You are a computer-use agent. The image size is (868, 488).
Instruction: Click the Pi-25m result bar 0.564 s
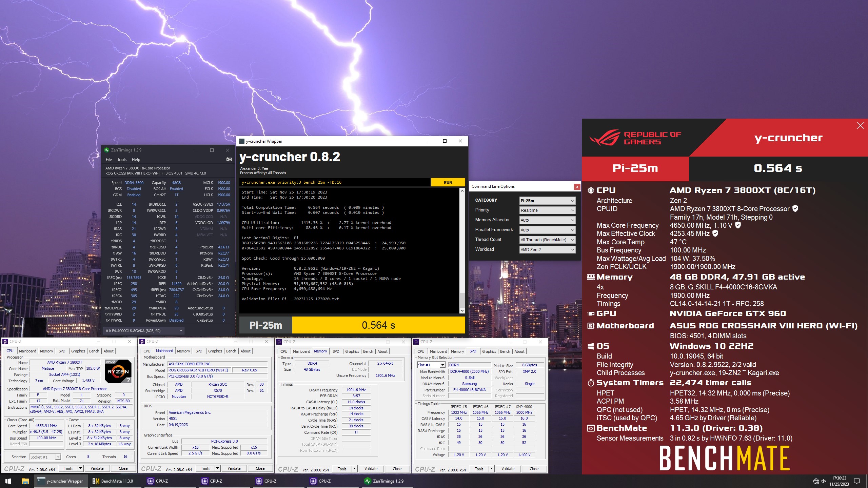pos(378,325)
